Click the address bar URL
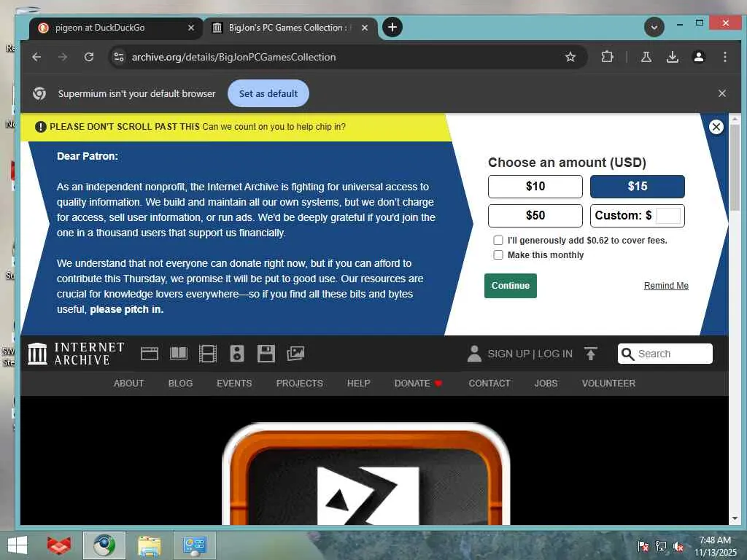 click(x=233, y=57)
